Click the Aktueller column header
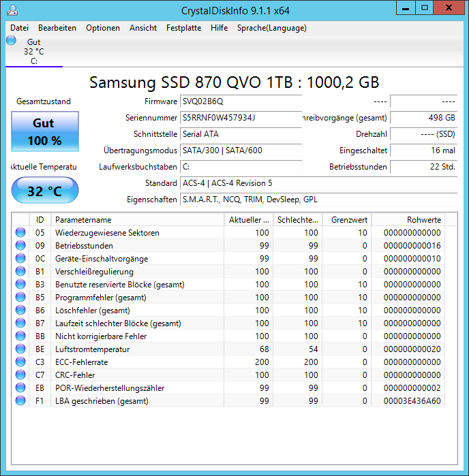469x476 pixels. click(249, 220)
